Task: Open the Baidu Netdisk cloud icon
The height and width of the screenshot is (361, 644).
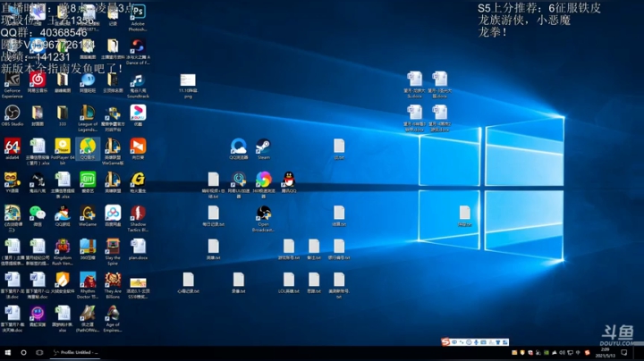Action: pyautogui.click(x=113, y=216)
